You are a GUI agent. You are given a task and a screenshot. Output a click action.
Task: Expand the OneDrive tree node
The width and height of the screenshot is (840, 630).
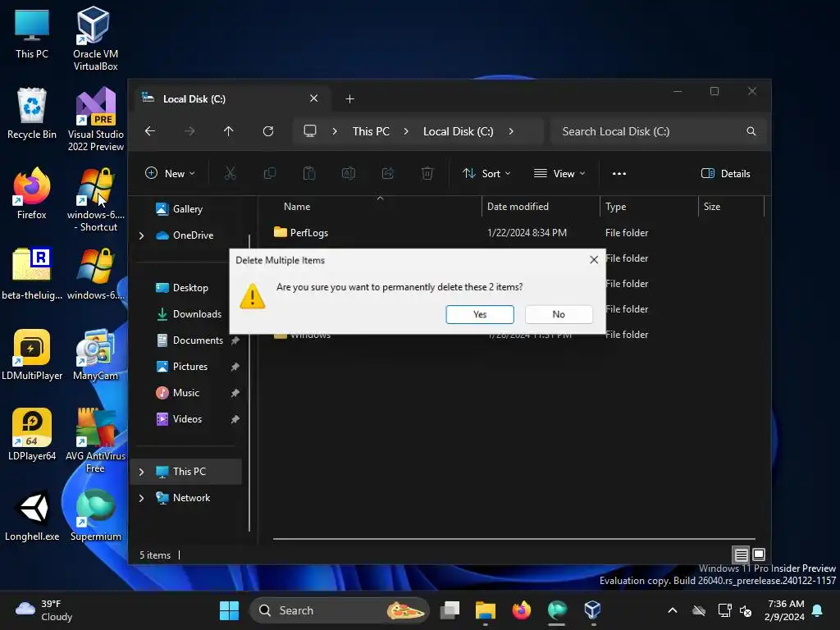pos(141,235)
